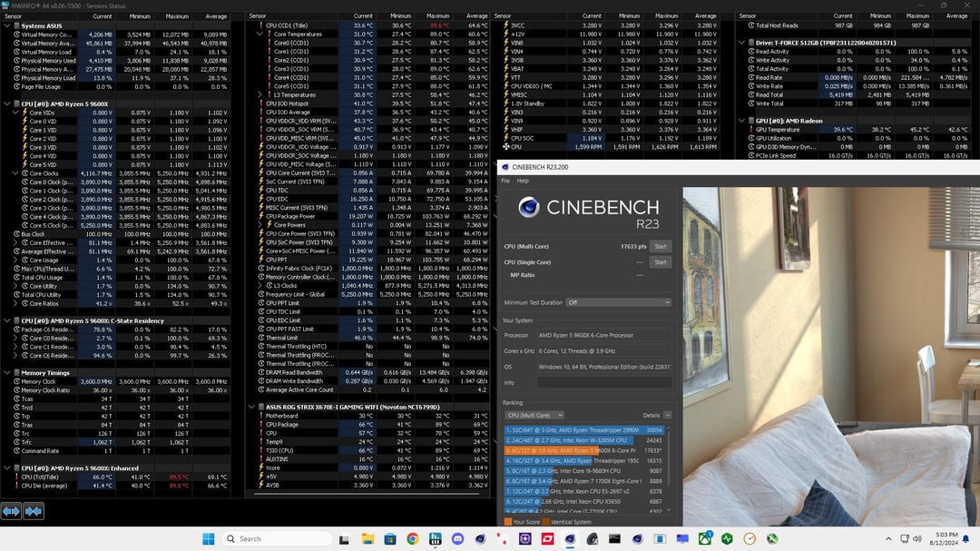Toggle the Details checkbox in Cinebench Ranking
This screenshot has width=980, height=551.
pos(668,415)
